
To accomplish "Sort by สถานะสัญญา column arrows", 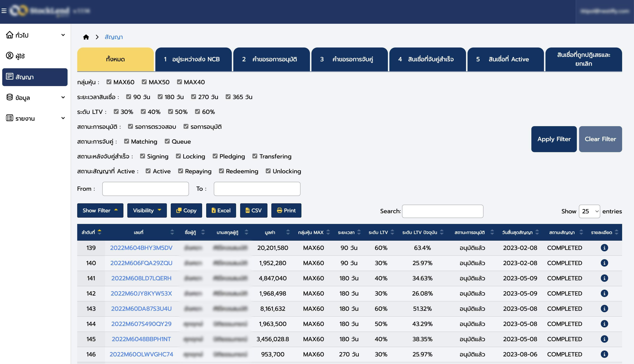I will click(581, 232).
